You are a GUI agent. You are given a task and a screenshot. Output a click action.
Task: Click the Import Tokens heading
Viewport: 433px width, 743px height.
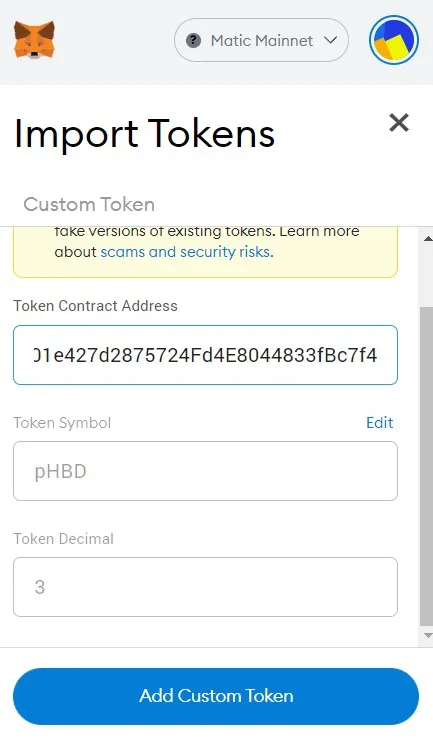tap(144, 134)
